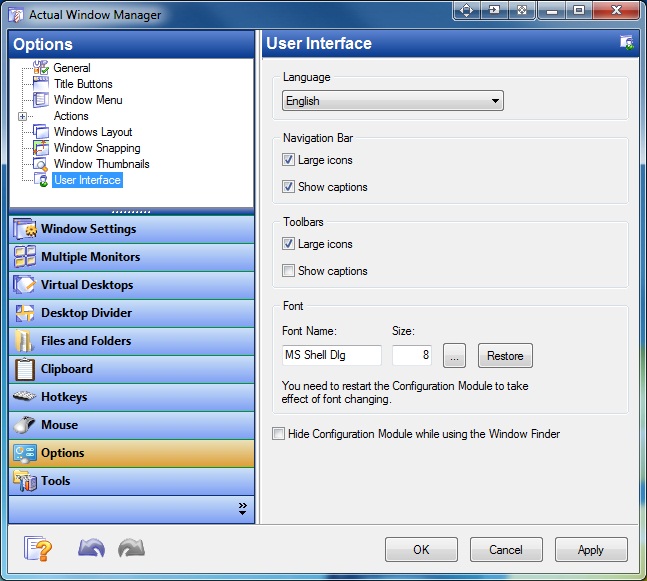647x581 pixels.
Task: Click the Apply button
Action: coord(591,549)
